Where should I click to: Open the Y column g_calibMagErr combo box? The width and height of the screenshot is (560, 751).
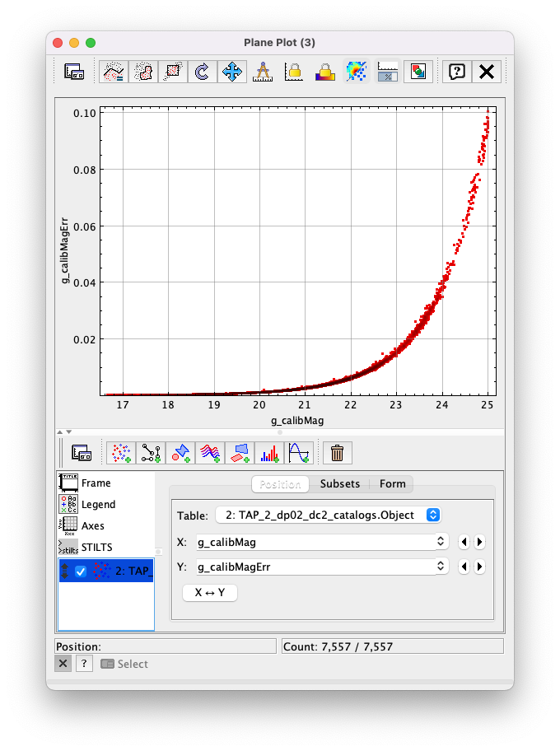coord(322,567)
